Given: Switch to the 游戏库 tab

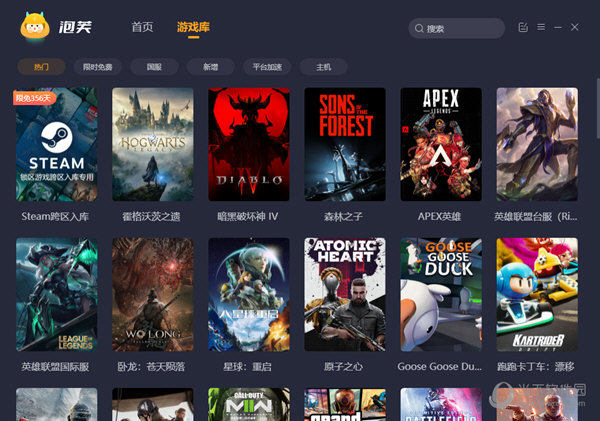Looking at the screenshot, I should coord(193,27).
